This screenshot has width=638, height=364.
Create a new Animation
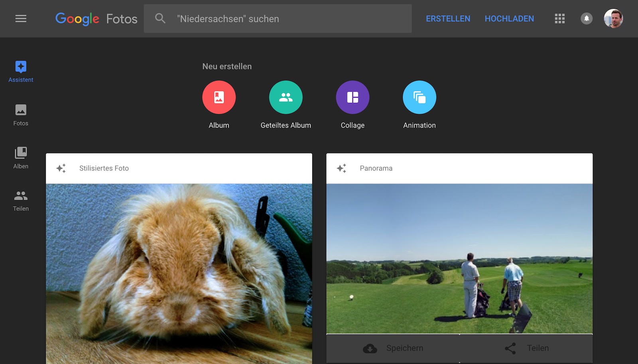tap(419, 97)
